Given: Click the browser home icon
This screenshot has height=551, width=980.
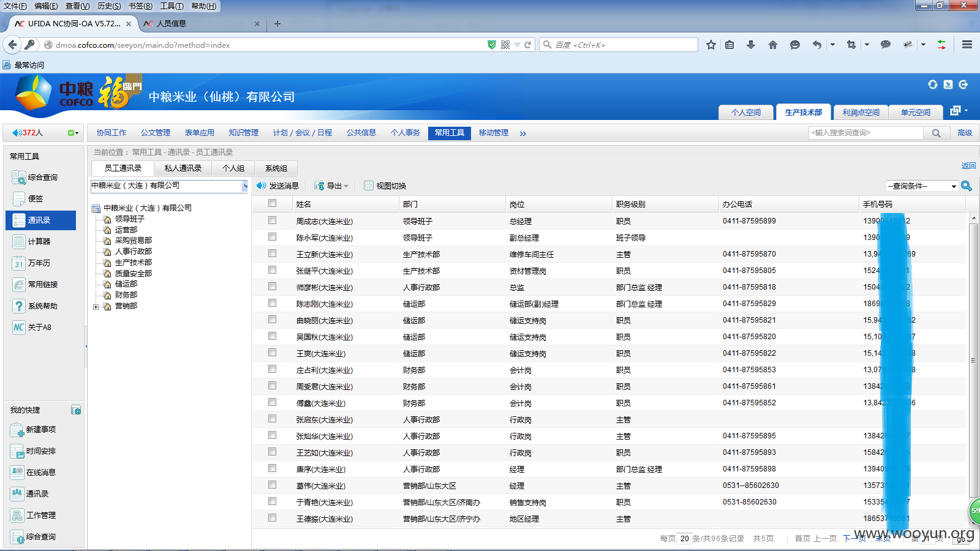Looking at the screenshot, I should [x=773, y=45].
